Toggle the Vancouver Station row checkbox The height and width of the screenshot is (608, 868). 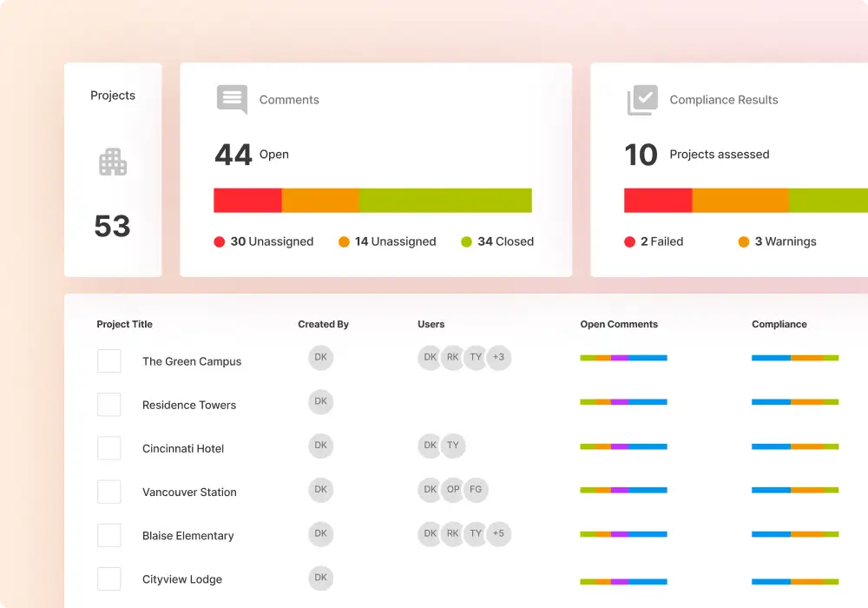click(x=109, y=492)
